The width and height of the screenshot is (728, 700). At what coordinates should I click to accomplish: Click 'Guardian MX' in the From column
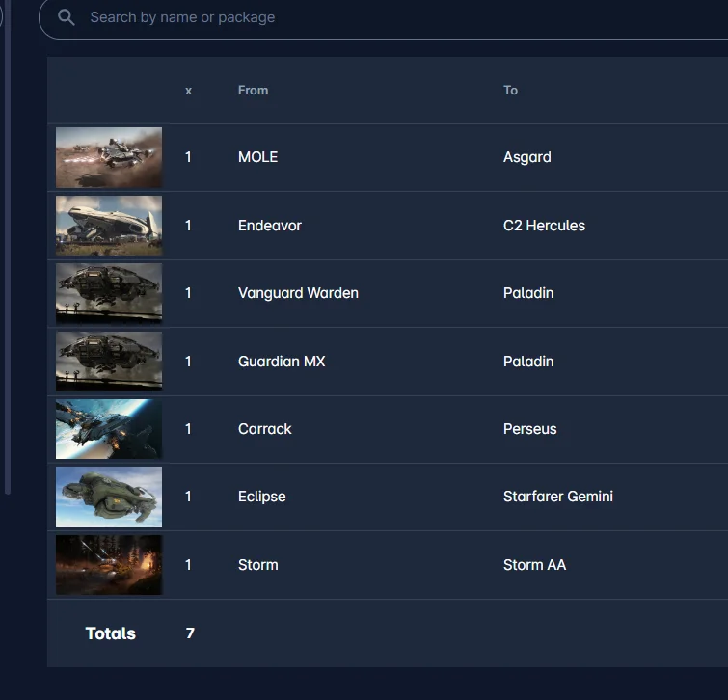coord(282,362)
